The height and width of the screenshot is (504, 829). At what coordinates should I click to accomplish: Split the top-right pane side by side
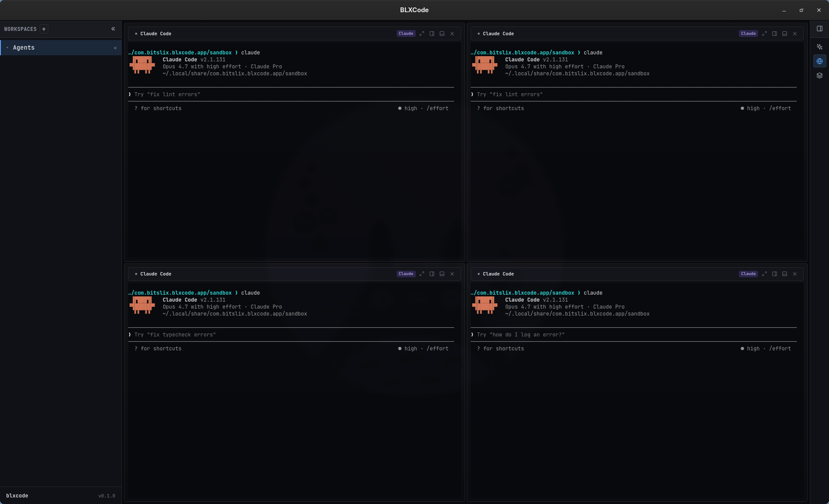click(775, 34)
